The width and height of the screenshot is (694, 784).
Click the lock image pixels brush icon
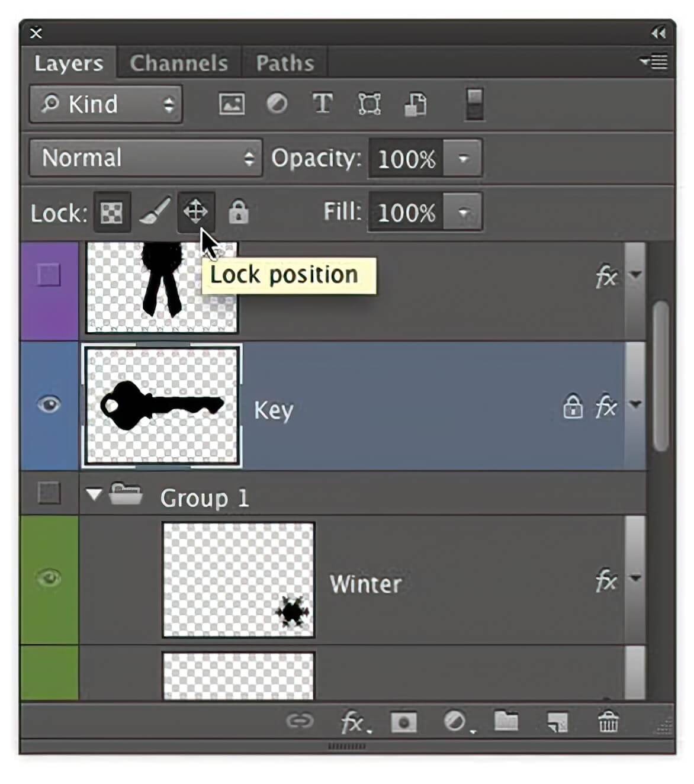[154, 211]
